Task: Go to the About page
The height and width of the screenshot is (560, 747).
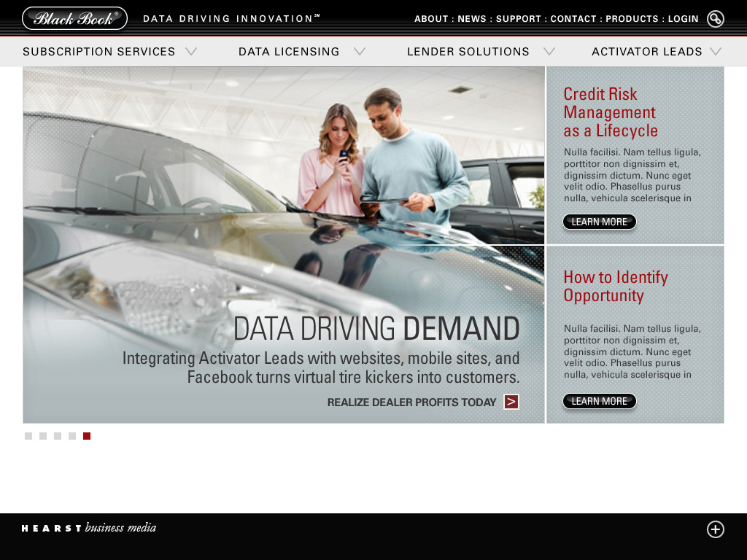Action: 431,19
